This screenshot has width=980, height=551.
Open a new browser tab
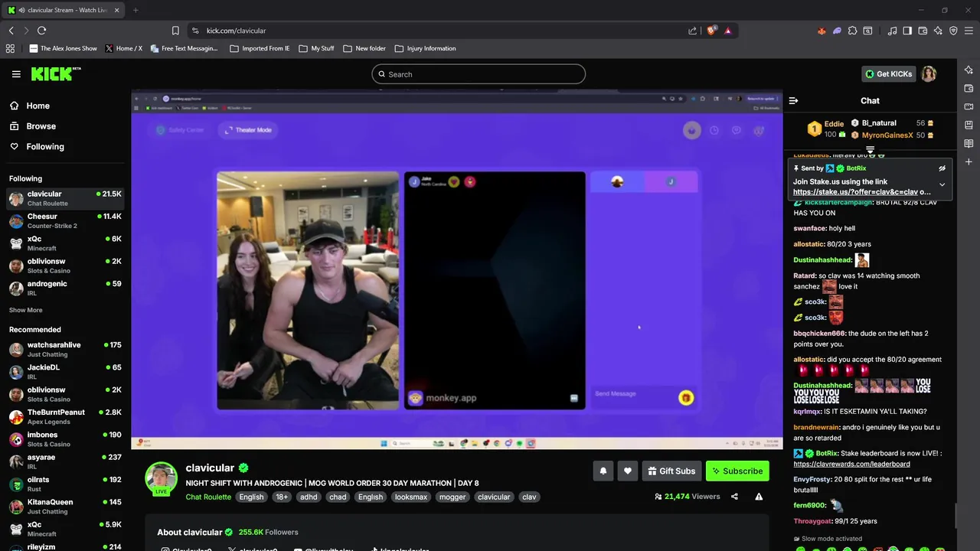[136, 10]
